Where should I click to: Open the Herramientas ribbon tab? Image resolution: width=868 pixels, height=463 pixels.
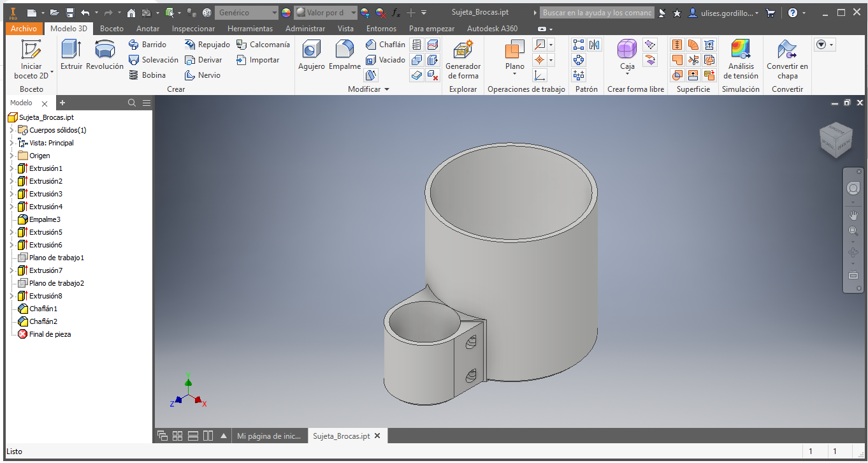(x=250, y=29)
